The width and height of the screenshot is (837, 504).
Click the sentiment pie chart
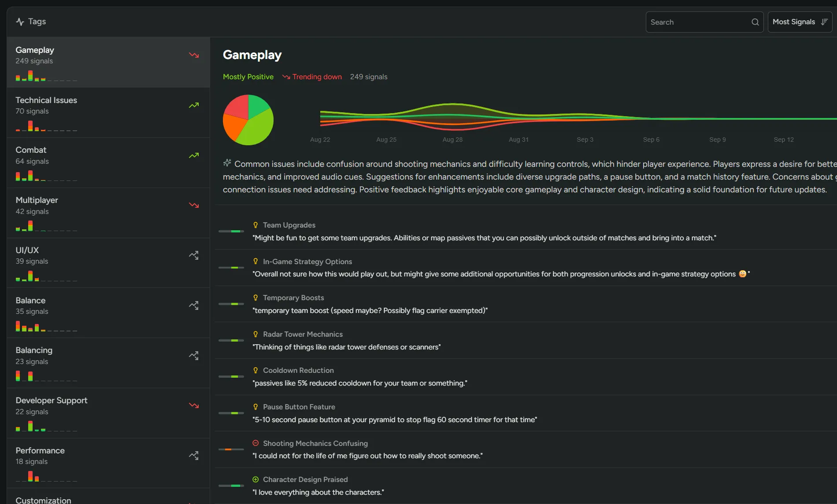tap(248, 120)
